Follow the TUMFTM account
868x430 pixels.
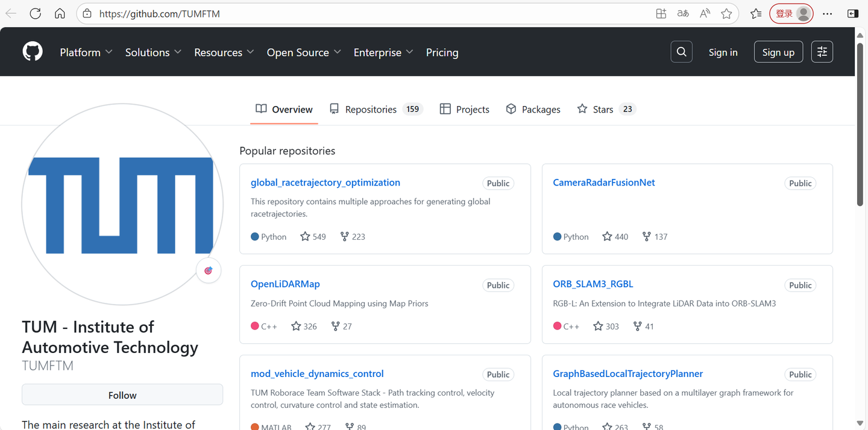[x=122, y=395]
